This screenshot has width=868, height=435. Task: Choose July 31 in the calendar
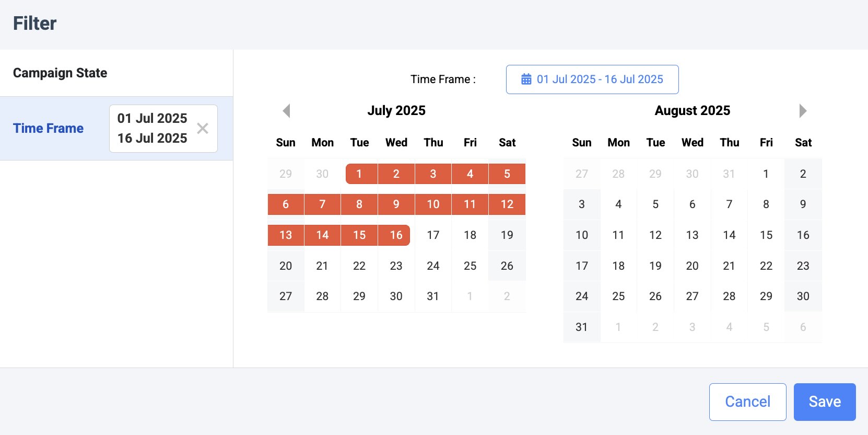tap(433, 296)
